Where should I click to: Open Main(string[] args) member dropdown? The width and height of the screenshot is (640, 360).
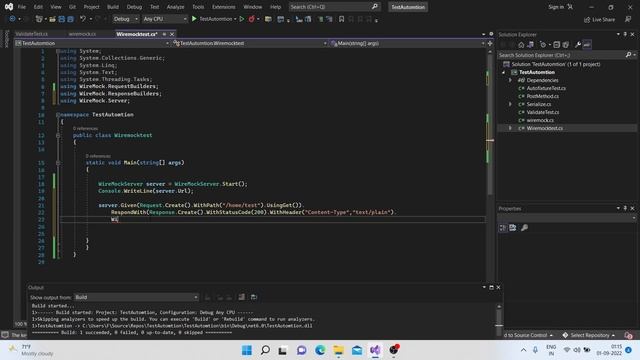407,43
